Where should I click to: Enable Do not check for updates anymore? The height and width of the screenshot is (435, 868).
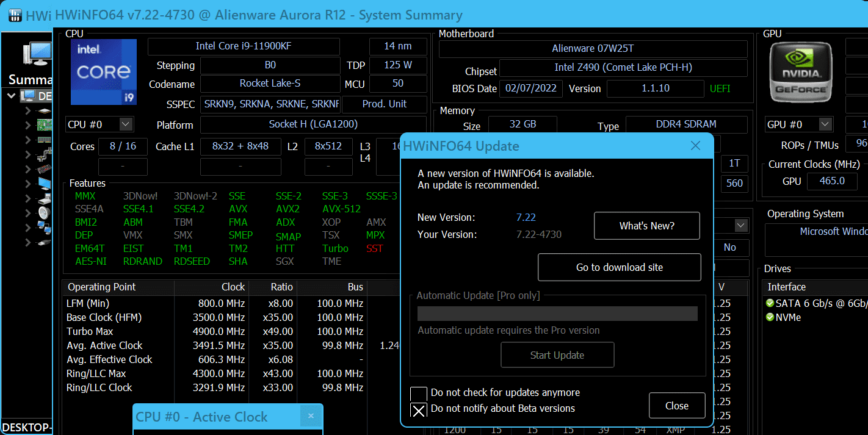pos(419,394)
